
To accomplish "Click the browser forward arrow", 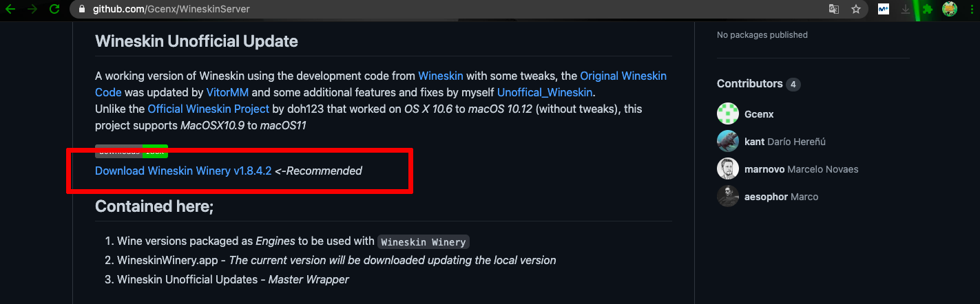I will pyautogui.click(x=32, y=10).
